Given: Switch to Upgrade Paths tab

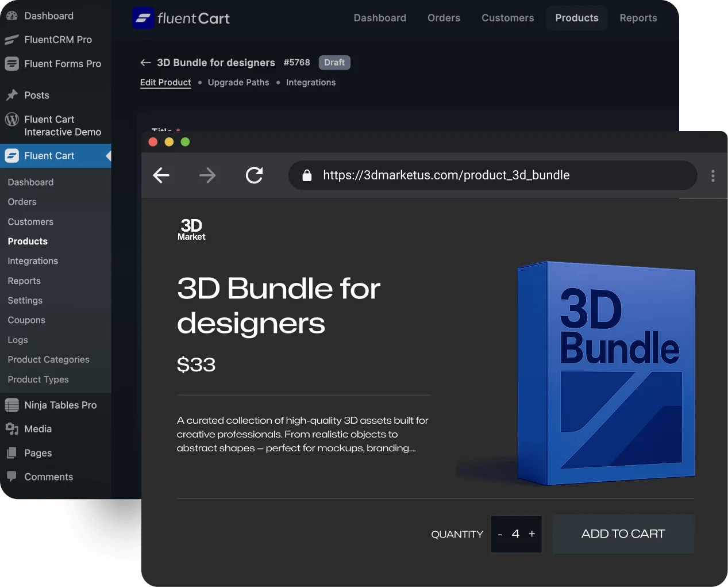Looking at the screenshot, I should click(238, 82).
